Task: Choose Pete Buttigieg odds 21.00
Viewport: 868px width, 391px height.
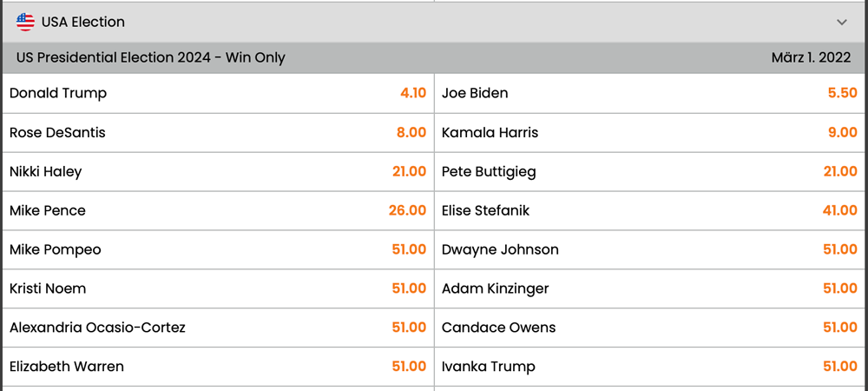Action: pyautogui.click(x=651, y=172)
